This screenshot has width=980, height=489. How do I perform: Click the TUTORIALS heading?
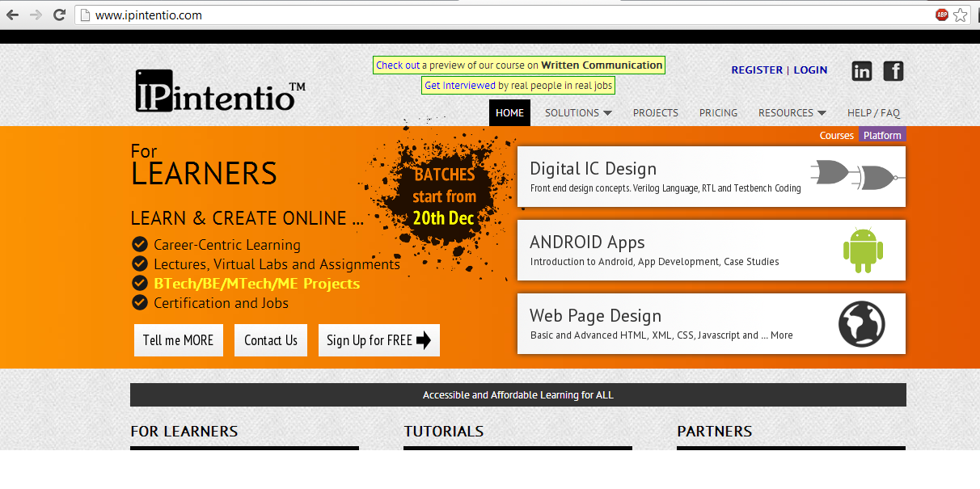pos(444,432)
